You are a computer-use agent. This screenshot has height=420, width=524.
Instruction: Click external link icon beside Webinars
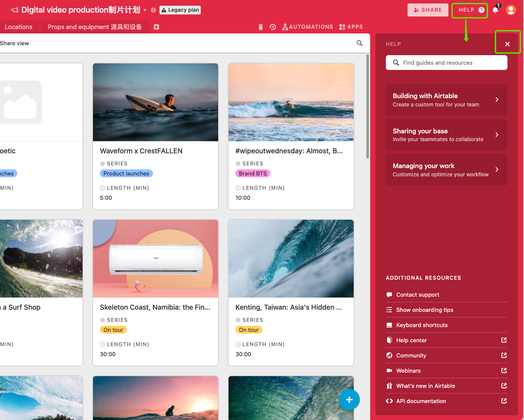tap(504, 370)
